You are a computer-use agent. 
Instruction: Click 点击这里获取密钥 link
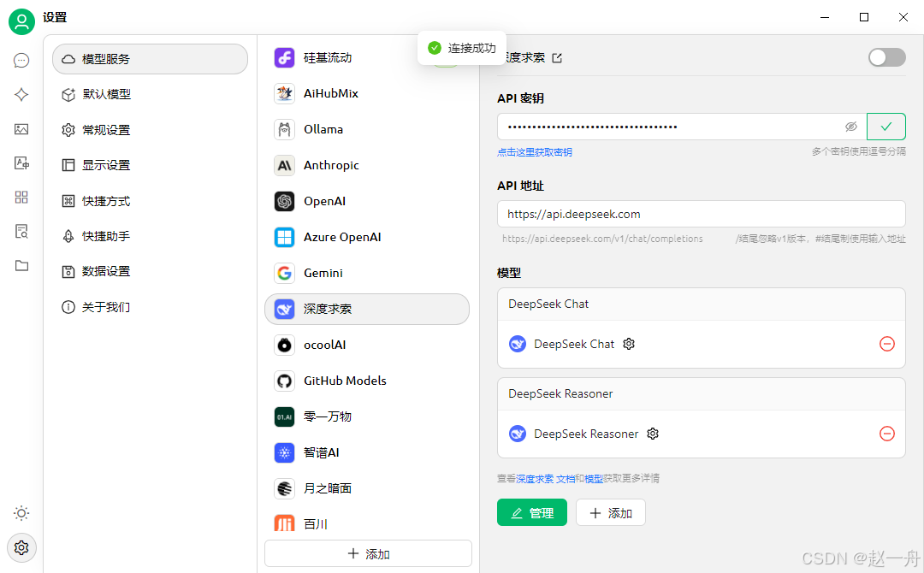[535, 152]
